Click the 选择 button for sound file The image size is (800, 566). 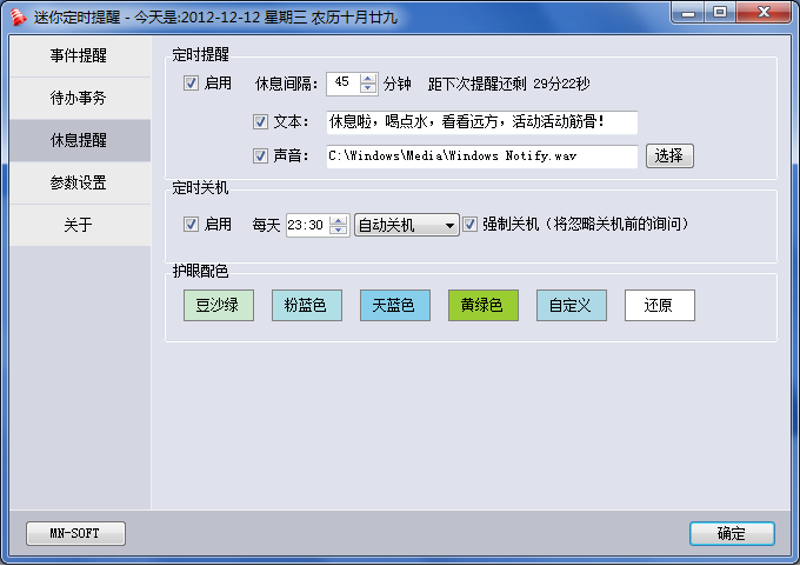(x=669, y=156)
